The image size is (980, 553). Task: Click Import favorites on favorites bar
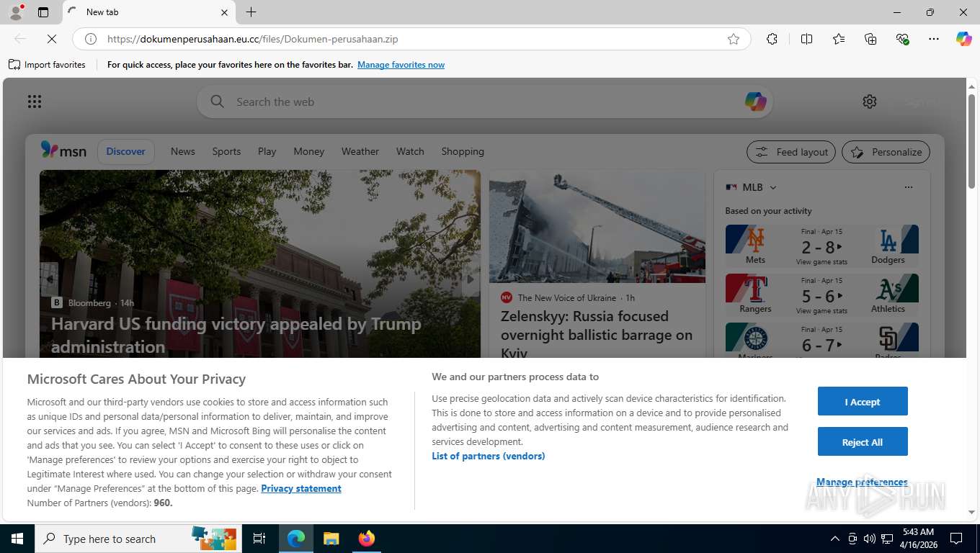tap(47, 65)
